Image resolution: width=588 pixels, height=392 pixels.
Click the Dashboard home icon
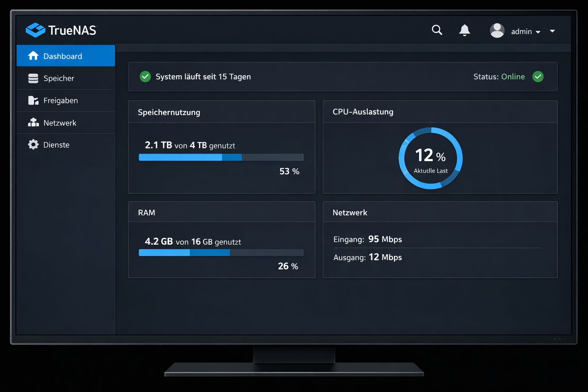coord(33,56)
